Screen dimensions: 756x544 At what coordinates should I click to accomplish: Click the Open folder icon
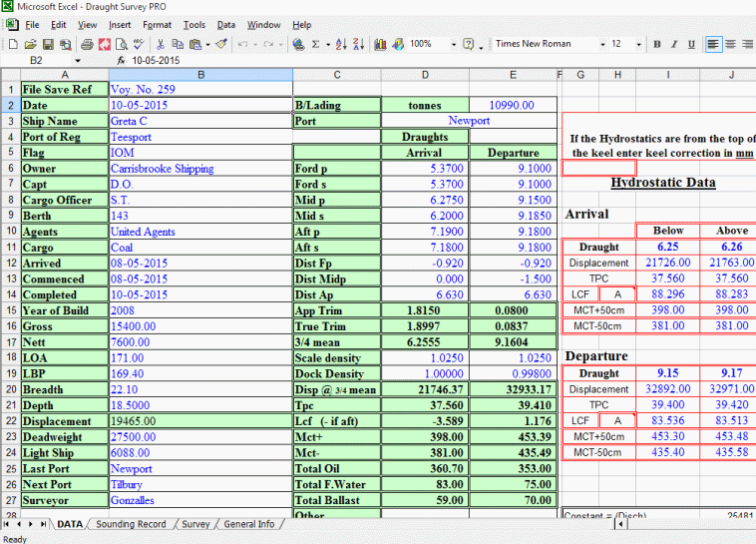point(31,45)
